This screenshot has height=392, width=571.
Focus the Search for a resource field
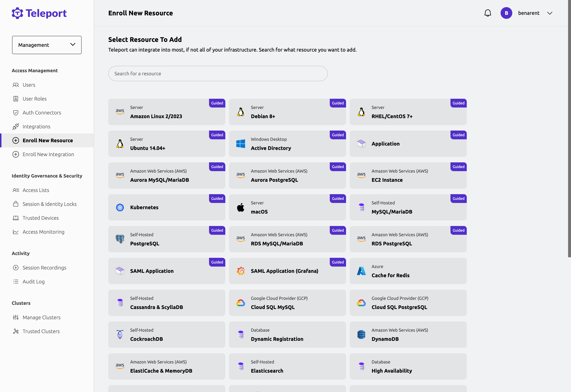point(218,73)
